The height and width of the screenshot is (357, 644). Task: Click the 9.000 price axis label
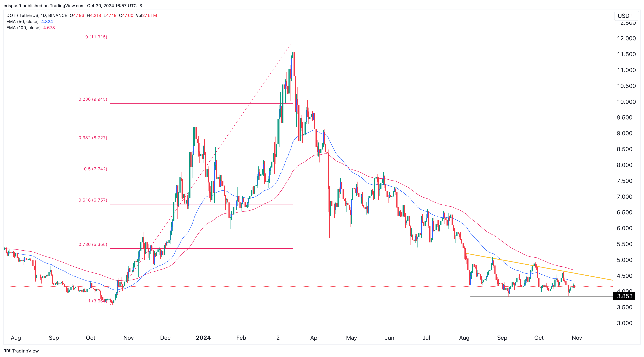pos(625,133)
